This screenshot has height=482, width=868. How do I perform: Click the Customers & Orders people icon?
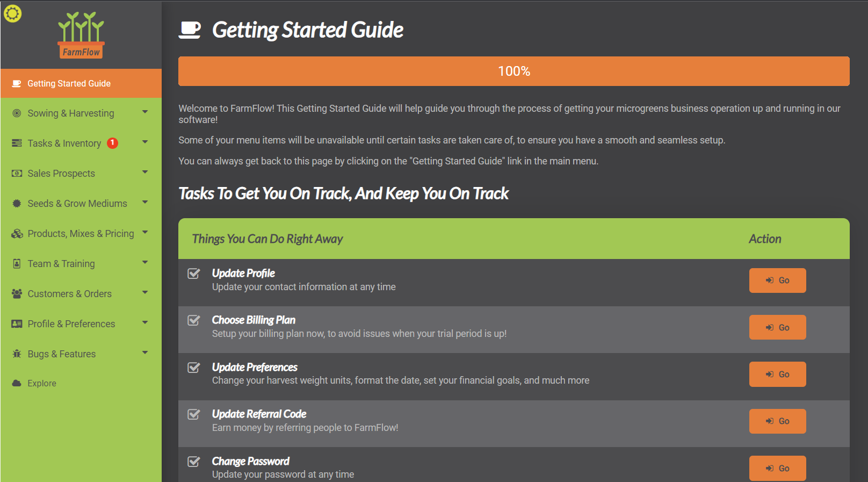(17, 294)
